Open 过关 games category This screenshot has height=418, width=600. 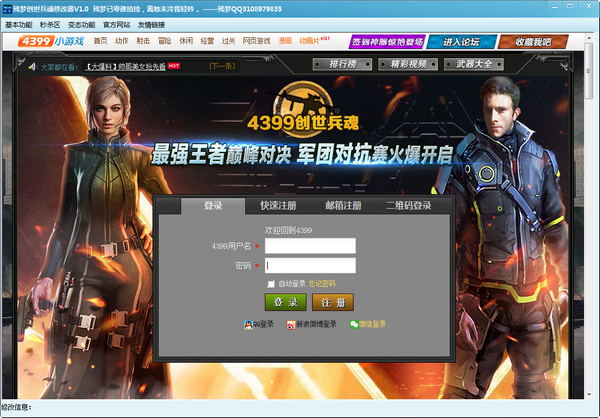tap(228, 41)
